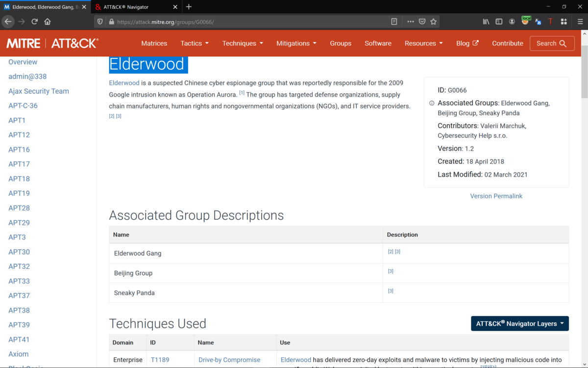Image resolution: width=588 pixels, height=368 pixels.
Task: Save page to Pocket
Action: 422,22
